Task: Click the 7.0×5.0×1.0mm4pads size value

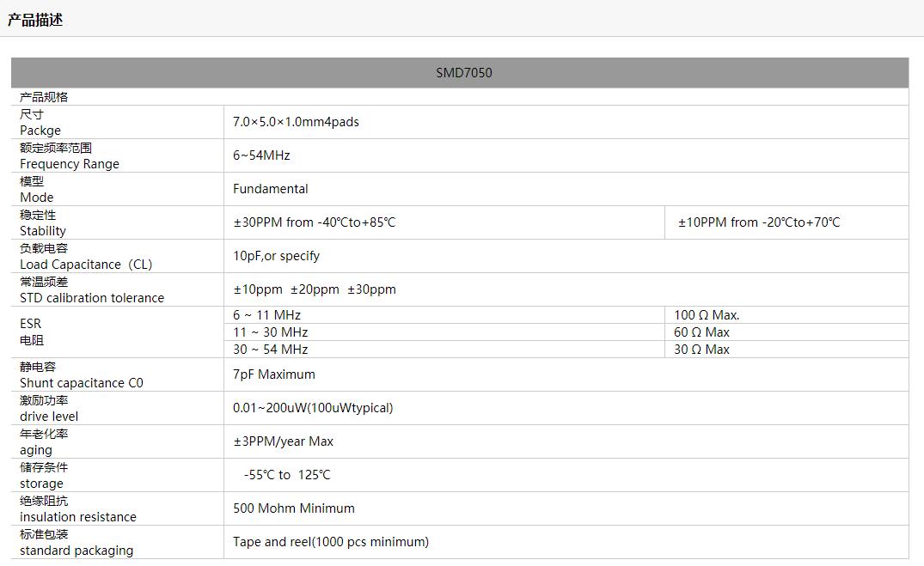Action: [296, 122]
